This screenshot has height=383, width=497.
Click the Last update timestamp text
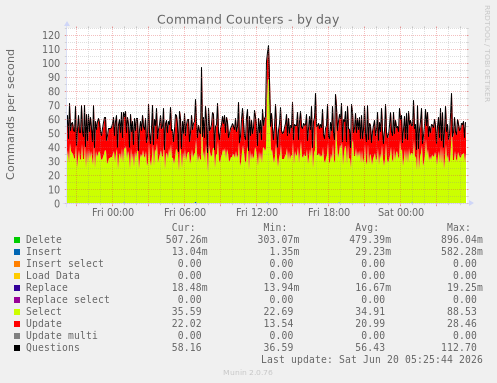pos(372,359)
